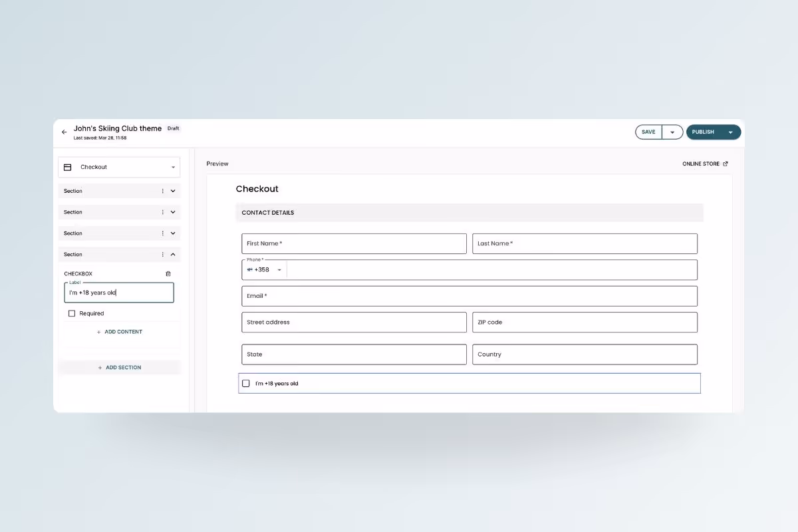
Task: Click the SAVE button
Action: pos(648,132)
